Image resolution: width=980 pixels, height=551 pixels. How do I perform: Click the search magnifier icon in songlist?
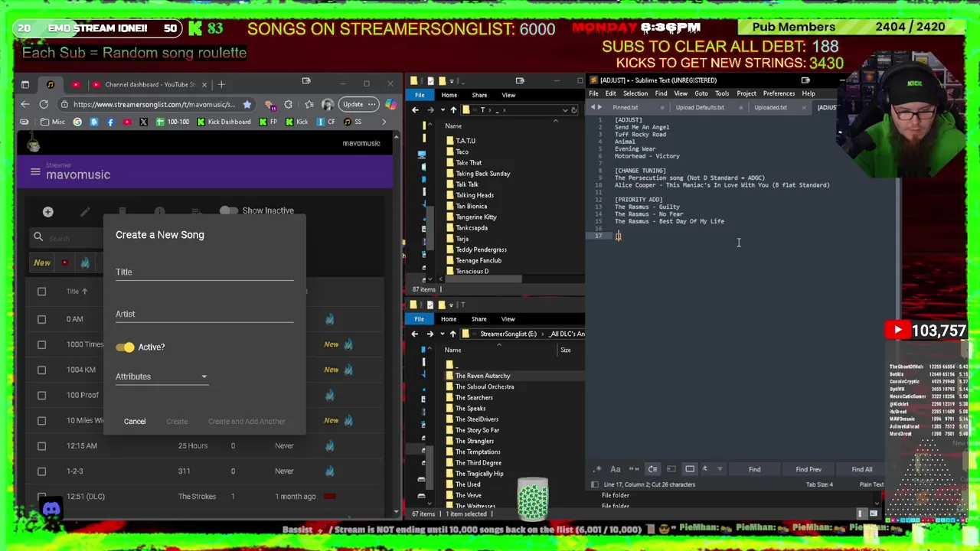tap(38, 237)
